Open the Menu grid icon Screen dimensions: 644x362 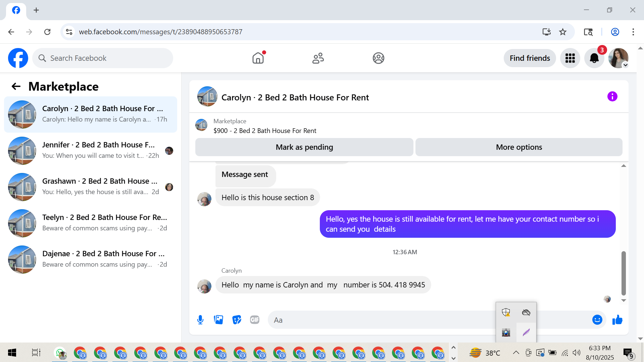point(570,58)
